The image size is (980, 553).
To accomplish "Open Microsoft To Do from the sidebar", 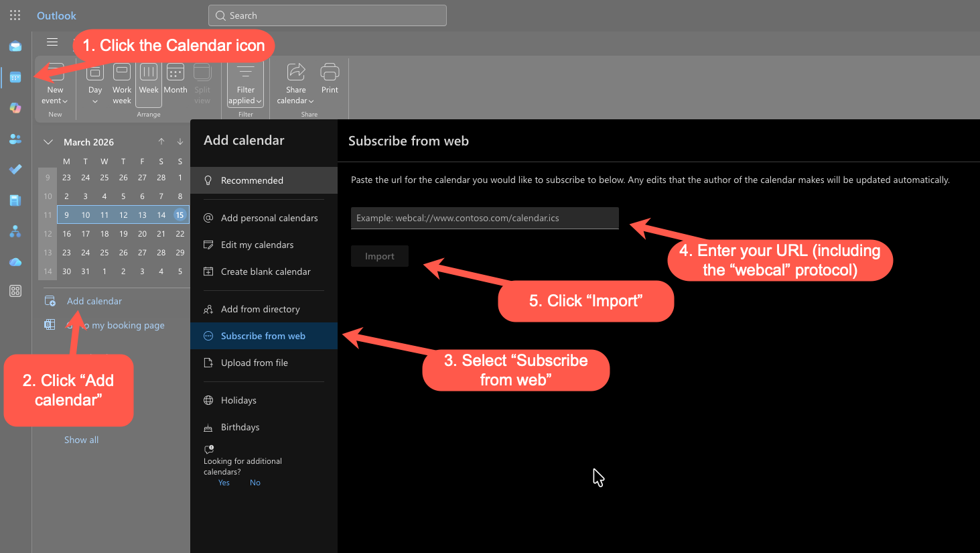I will point(15,169).
